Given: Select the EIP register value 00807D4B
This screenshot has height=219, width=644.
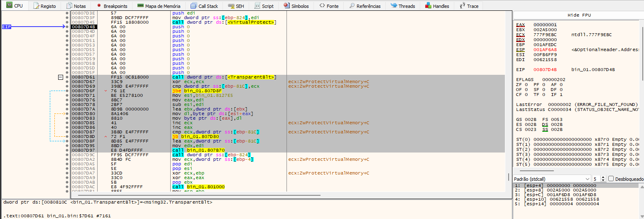Looking at the screenshot, I should (545, 69).
